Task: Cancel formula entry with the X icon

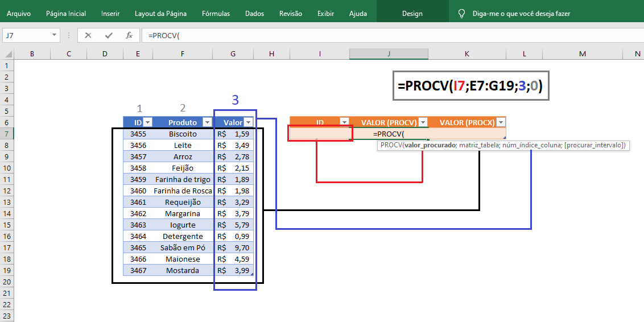Action: point(88,36)
